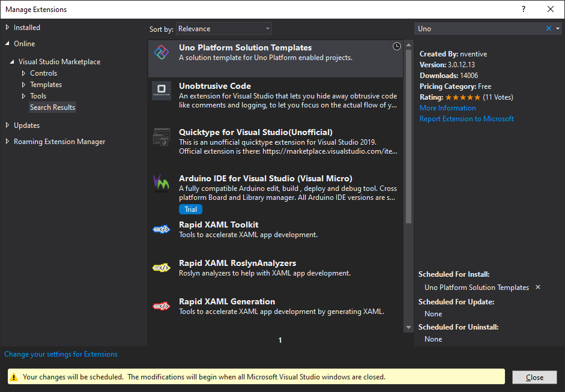Image resolution: width=565 pixels, height=392 pixels.
Task: Open the More Information link
Action: (447, 108)
